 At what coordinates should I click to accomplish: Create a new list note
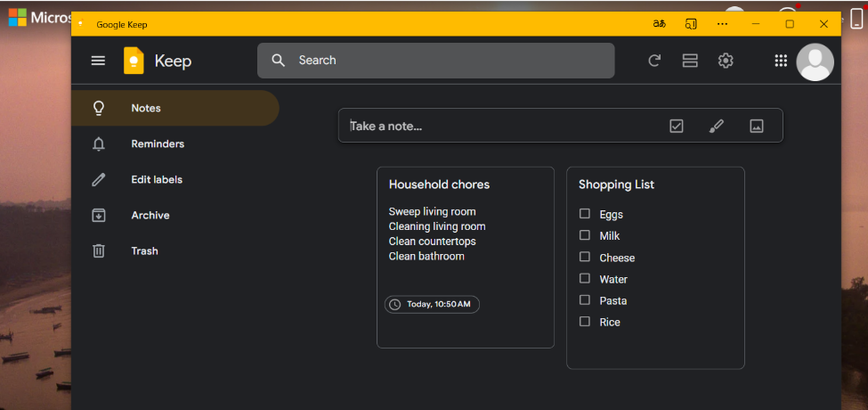[677, 126]
